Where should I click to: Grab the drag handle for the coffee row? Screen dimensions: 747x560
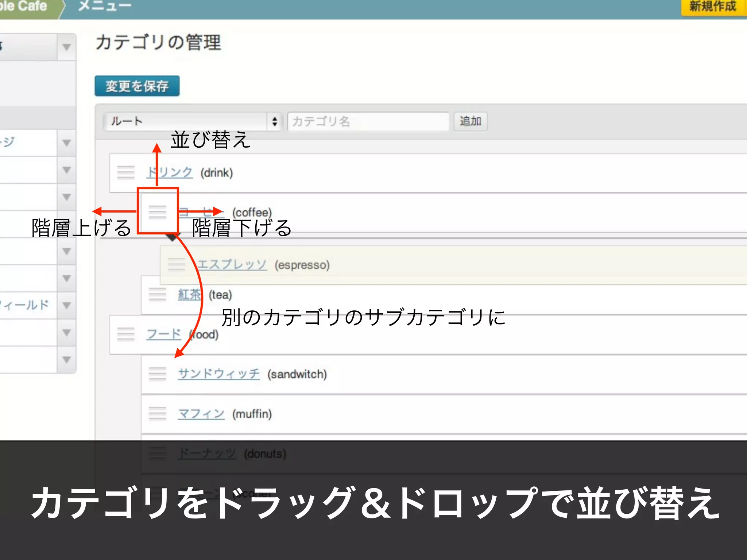tap(157, 211)
